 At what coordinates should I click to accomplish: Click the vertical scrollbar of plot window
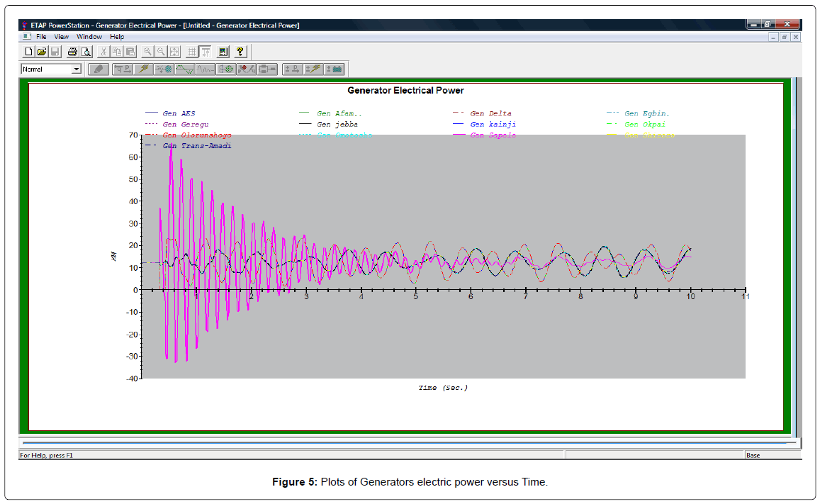796,256
